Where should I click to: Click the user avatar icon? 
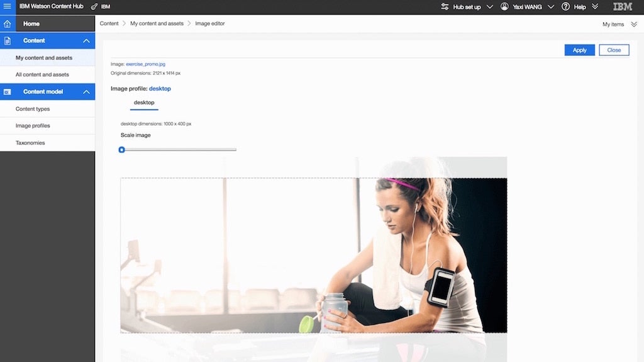pos(504,6)
